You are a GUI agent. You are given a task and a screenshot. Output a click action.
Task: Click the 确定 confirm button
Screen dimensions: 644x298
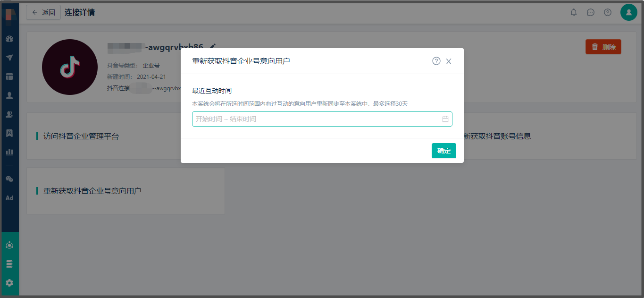444,151
